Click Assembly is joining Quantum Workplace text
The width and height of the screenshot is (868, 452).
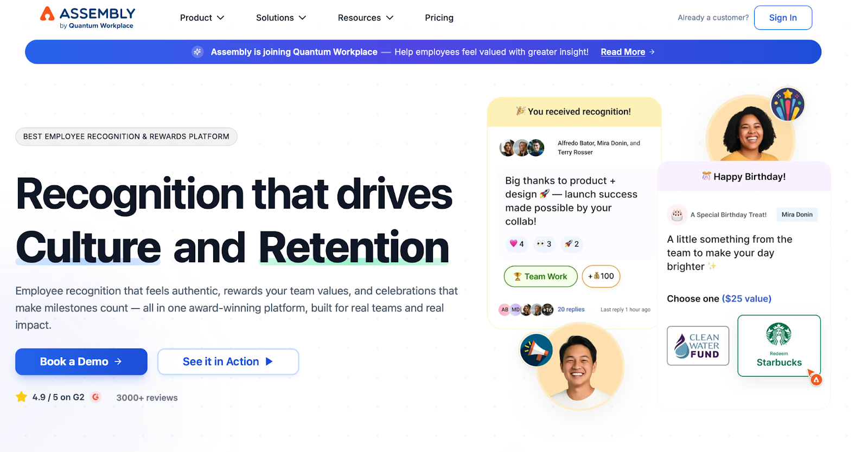[x=294, y=52]
